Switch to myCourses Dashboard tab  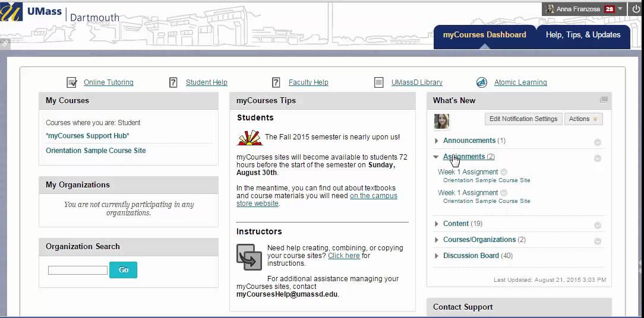coord(484,35)
